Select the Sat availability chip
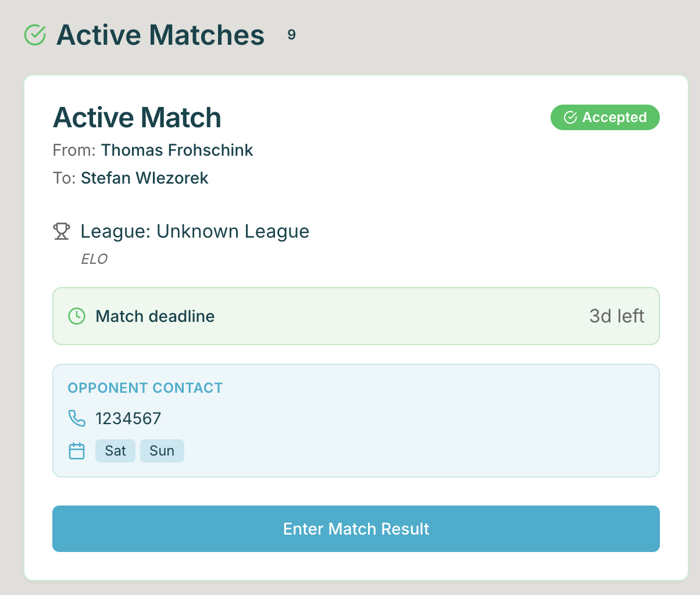700x595 pixels. click(115, 451)
